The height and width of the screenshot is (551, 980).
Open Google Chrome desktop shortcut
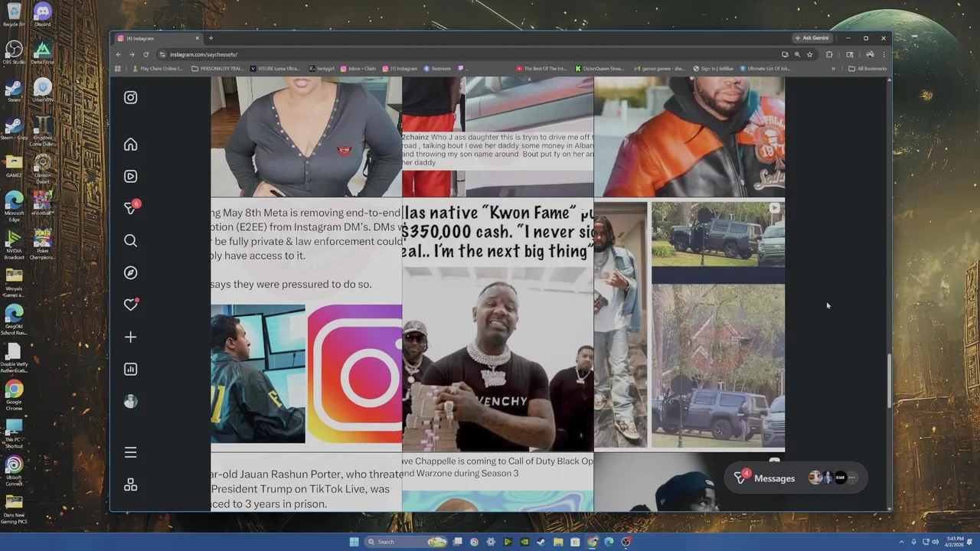click(14, 394)
